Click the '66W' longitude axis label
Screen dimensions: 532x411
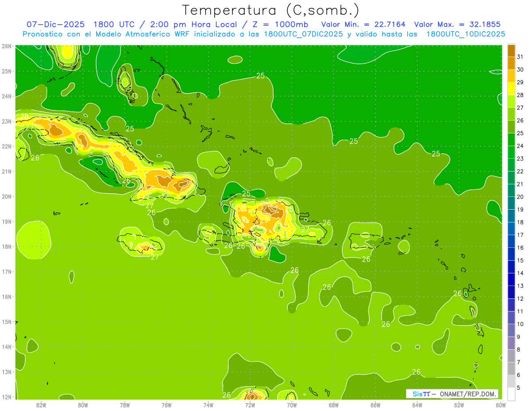pyautogui.click(x=376, y=405)
